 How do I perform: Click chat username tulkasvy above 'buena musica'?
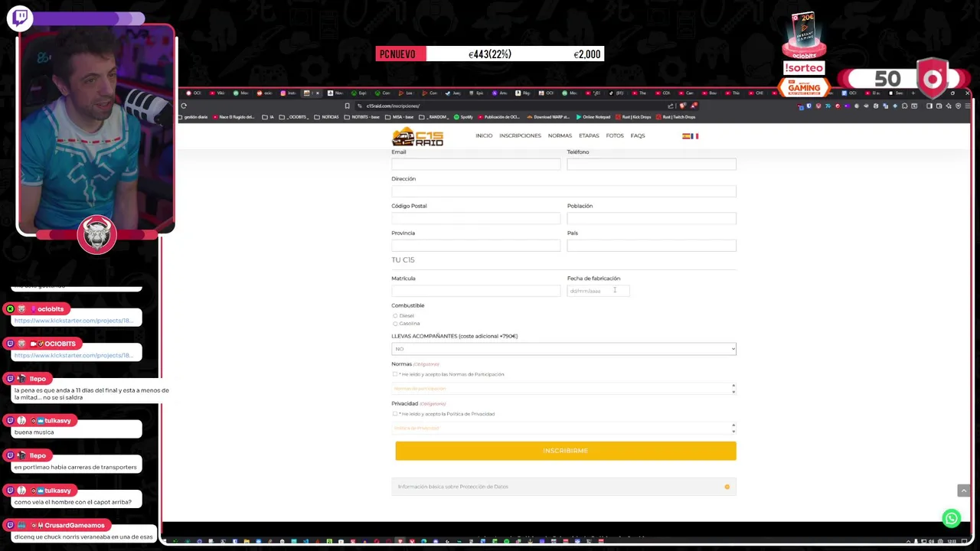pos(57,421)
